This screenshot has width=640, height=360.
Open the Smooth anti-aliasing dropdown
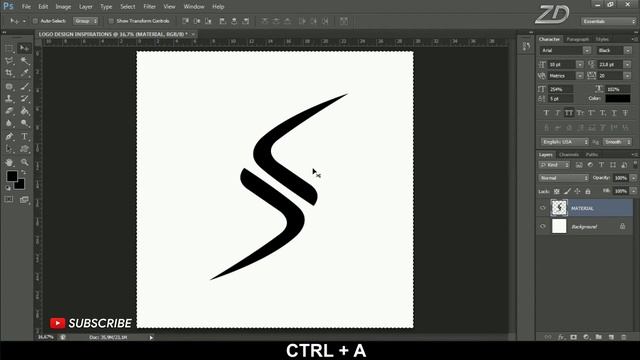[x=617, y=142]
